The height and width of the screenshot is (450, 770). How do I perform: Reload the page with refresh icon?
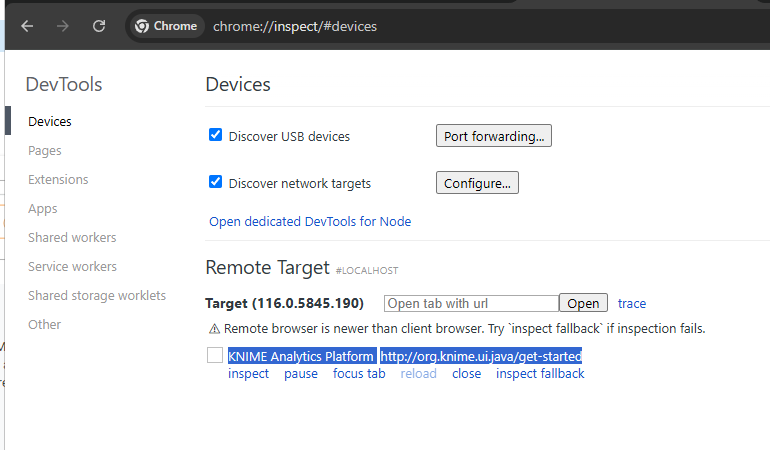99,26
